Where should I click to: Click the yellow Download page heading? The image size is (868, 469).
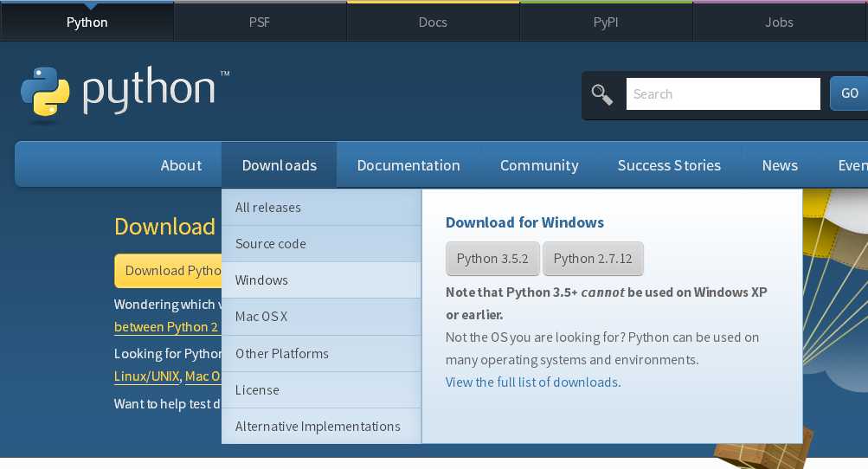[x=165, y=227]
